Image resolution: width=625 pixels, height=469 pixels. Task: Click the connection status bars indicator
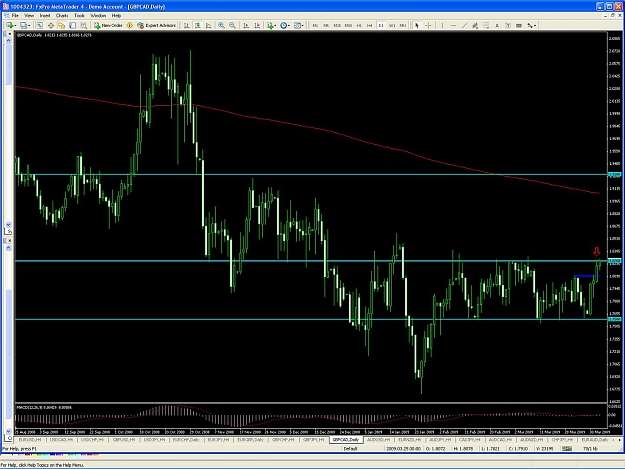pos(567,449)
